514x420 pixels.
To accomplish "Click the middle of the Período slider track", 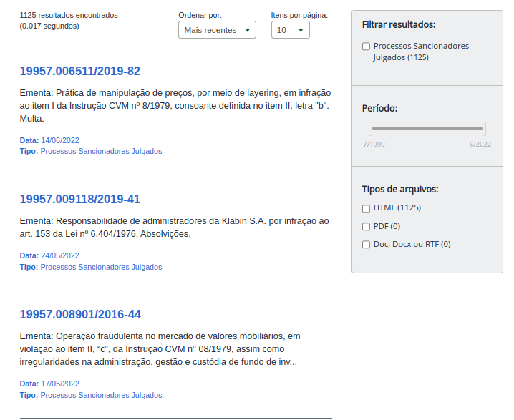I will point(427,129).
